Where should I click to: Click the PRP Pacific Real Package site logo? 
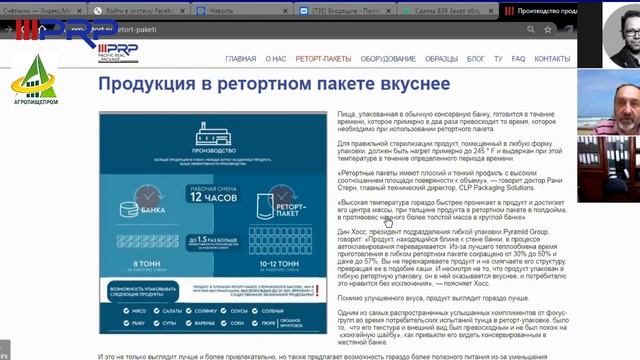click(x=118, y=53)
